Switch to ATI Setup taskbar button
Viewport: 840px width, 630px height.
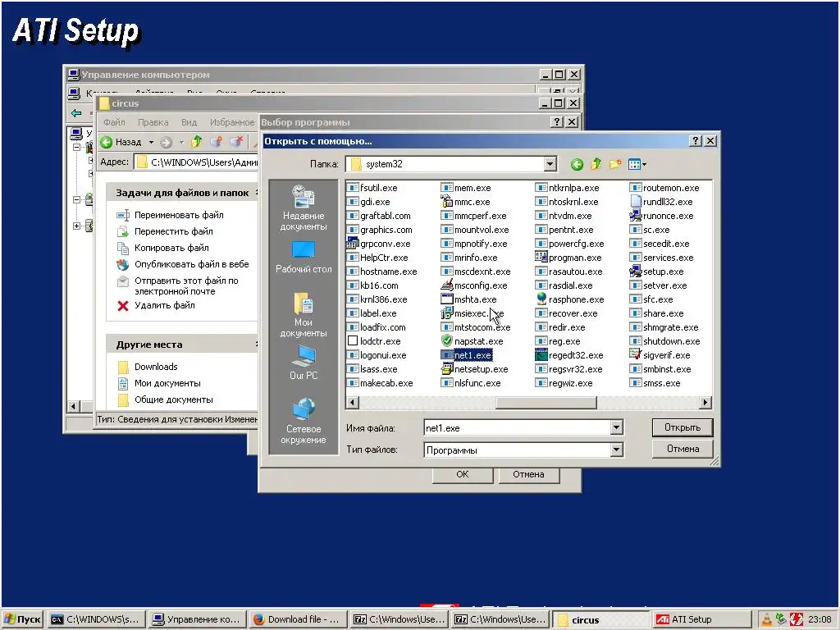click(x=701, y=620)
